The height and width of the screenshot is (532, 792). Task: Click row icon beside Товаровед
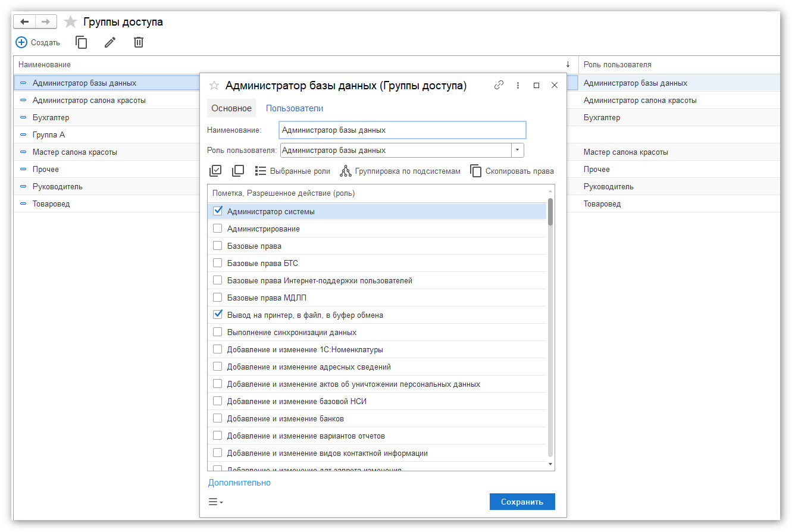click(23, 204)
